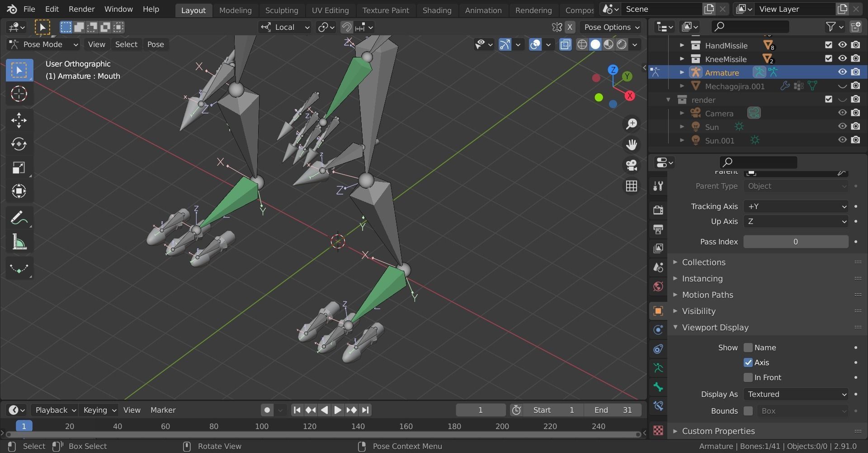Screen dimensions: 868x453
Task: Open the Output properties tab
Action: (658, 229)
